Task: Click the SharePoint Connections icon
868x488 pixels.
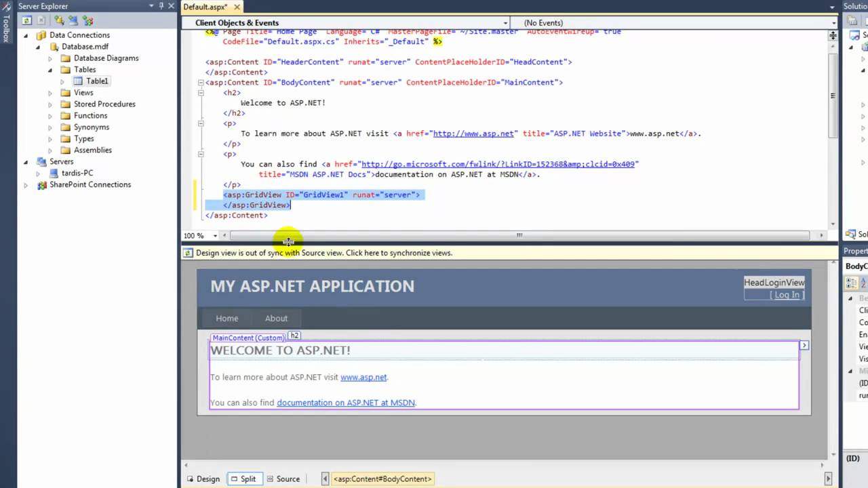Action: point(41,184)
